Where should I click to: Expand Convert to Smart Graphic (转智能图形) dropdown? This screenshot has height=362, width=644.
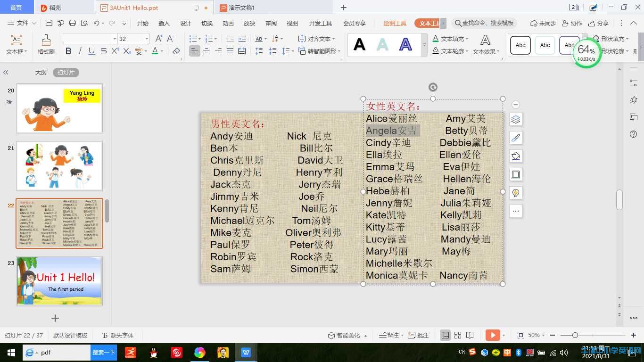pyautogui.click(x=339, y=51)
